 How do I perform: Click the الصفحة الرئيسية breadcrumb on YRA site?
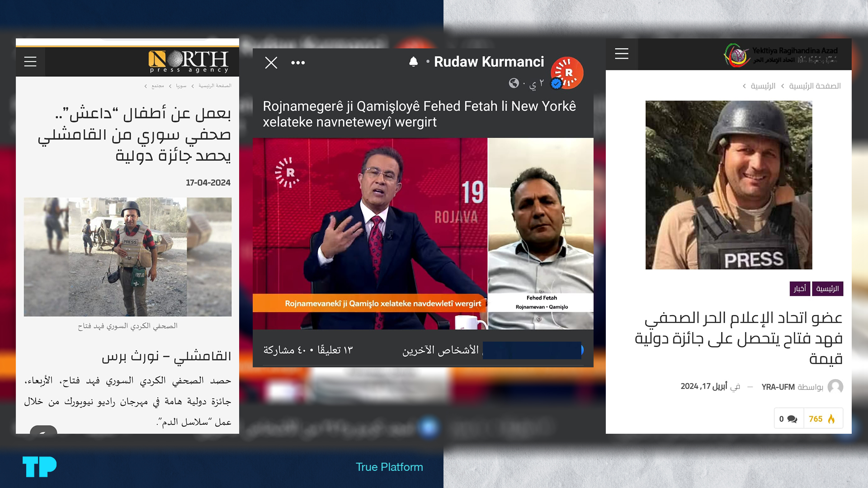coord(815,86)
